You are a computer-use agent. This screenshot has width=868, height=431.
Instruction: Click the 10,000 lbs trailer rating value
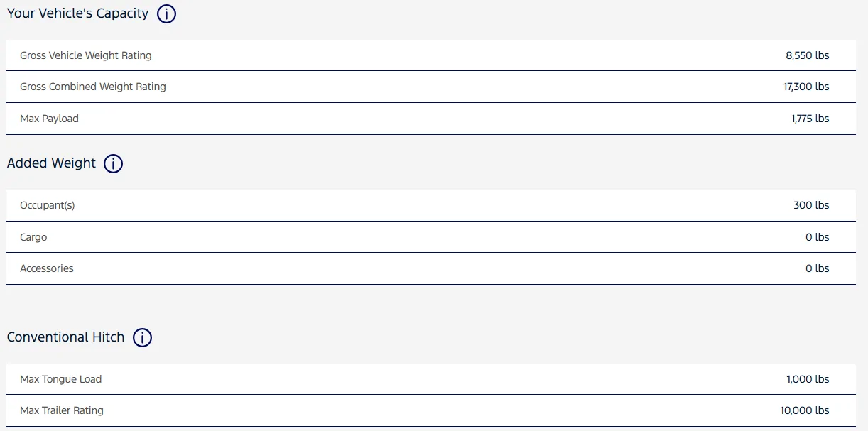point(805,410)
